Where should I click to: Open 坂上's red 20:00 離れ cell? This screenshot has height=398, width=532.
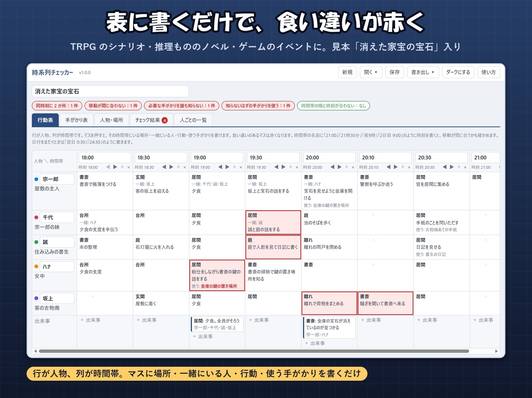pos(329,303)
